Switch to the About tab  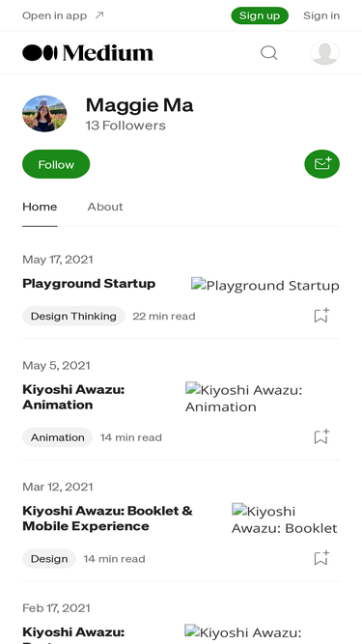pos(105,207)
